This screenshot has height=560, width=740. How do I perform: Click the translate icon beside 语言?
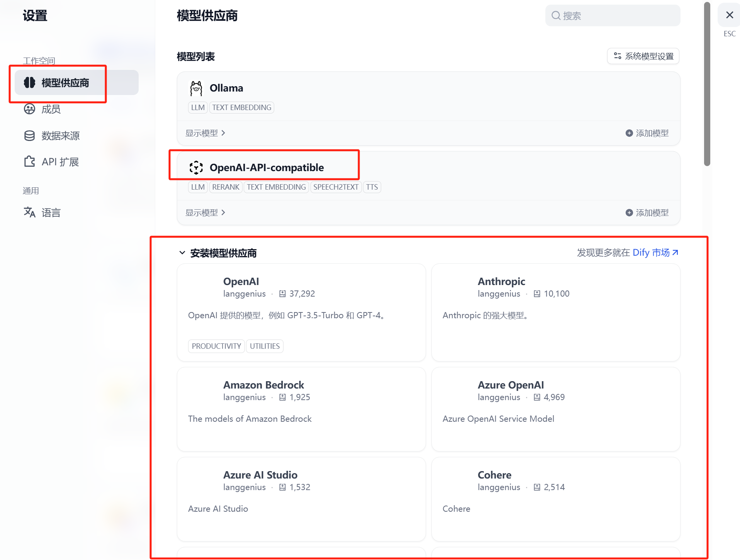[x=29, y=212]
